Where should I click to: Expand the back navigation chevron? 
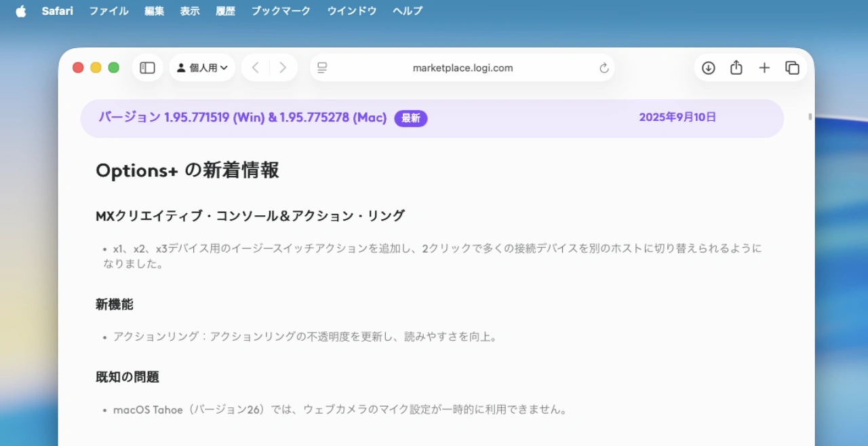point(255,67)
